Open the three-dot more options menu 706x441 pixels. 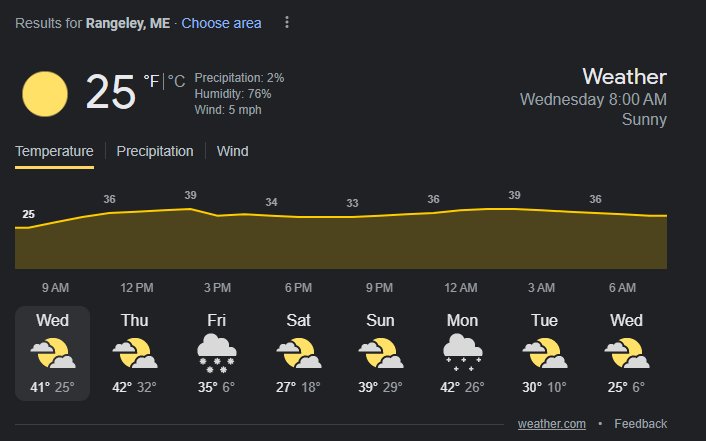[287, 23]
